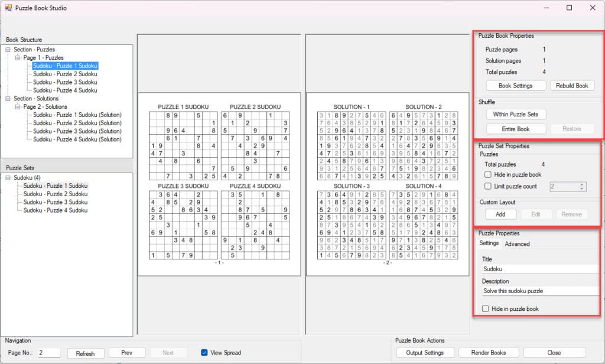This screenshot has width=605, height=364.
Task: Click the Puzzle Book Studio app icon
Action: click(x=8, y=8)
